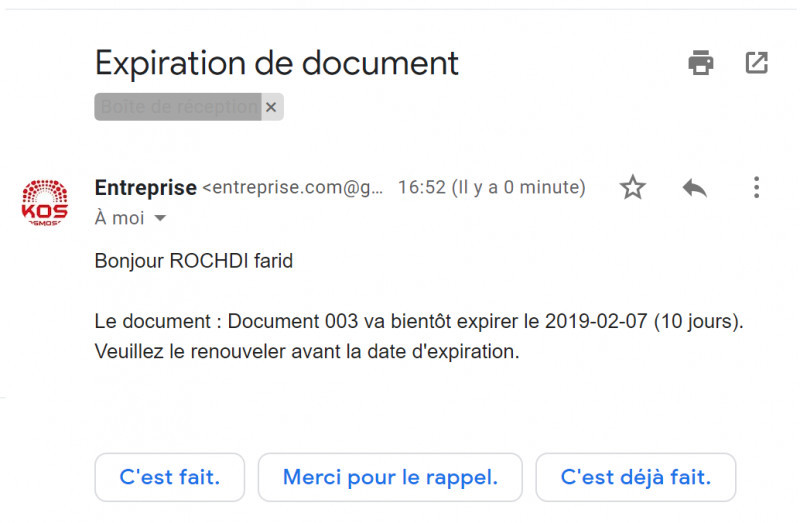Expand recipient details arrow beside À moi
Viewport: 800px width, 523px height.
[x=160, y=218]
